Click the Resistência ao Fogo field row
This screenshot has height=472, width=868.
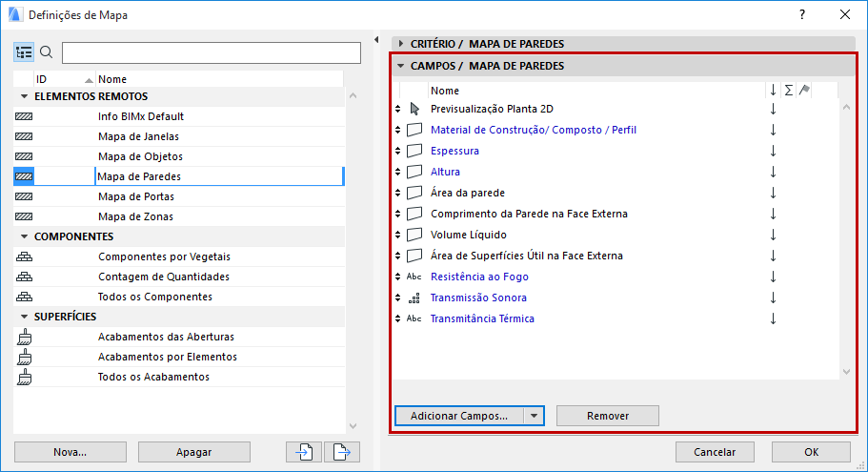point(493,277)
